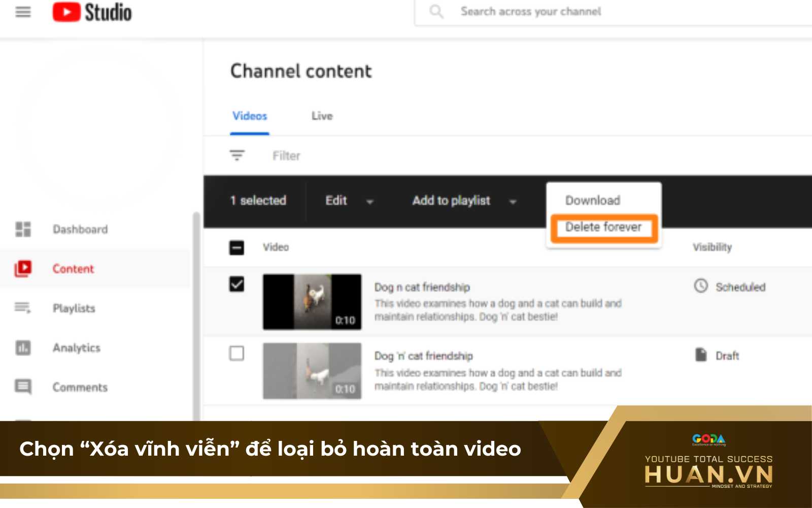Image resolution: width=812 pixels, height=508 pixels.
Task: Click the Video column header
Action: click(x=276, y=247)
